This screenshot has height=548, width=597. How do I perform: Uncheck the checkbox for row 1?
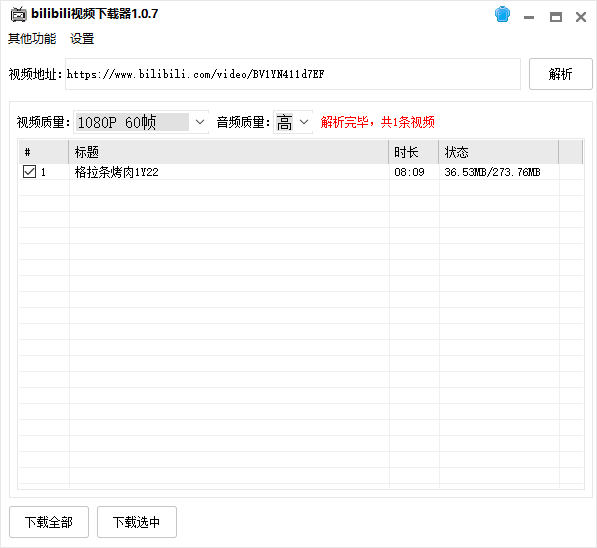point(29,172)
